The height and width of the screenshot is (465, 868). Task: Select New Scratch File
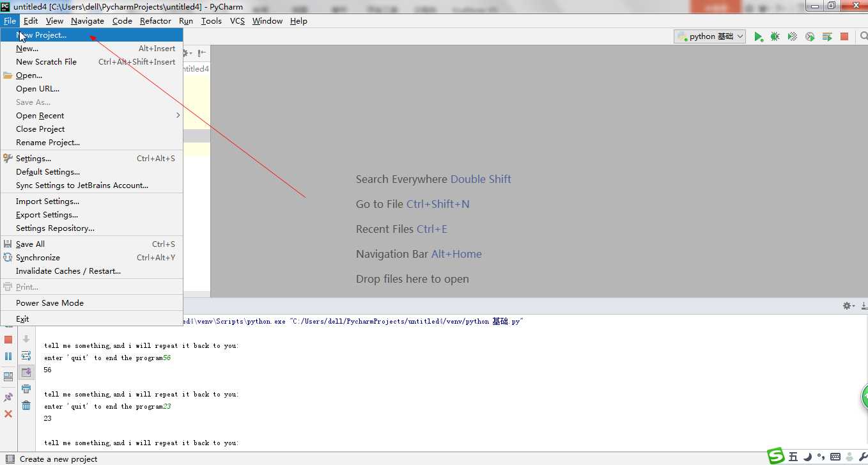pyautogui.click(x=91, y=62)
